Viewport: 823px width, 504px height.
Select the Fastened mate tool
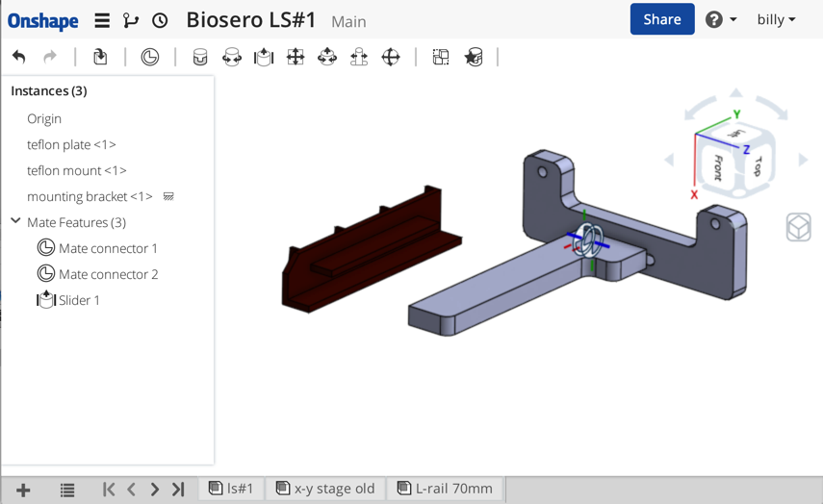point(200,57)
